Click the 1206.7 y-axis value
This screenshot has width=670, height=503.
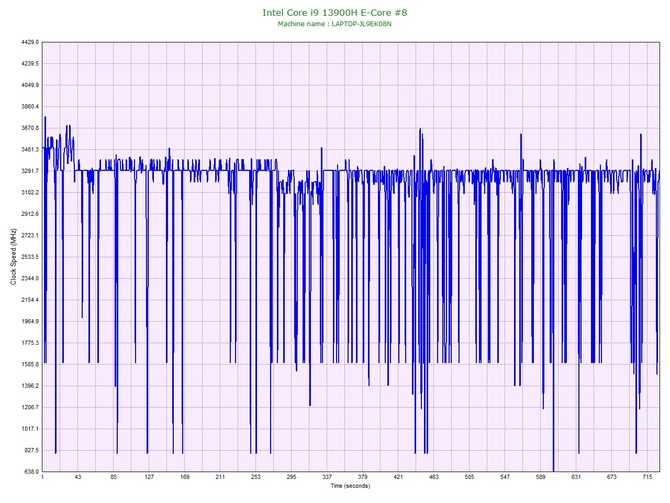point(30,407)
